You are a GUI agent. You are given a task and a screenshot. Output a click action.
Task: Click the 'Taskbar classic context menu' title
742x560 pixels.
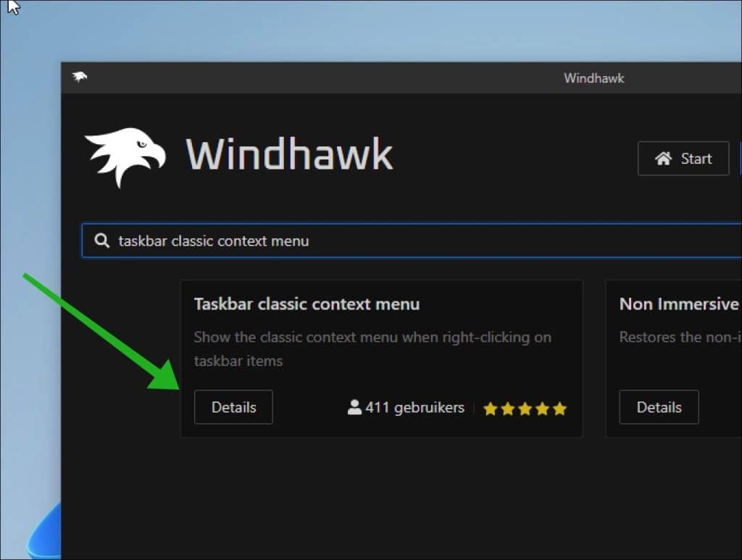(307, 304)
